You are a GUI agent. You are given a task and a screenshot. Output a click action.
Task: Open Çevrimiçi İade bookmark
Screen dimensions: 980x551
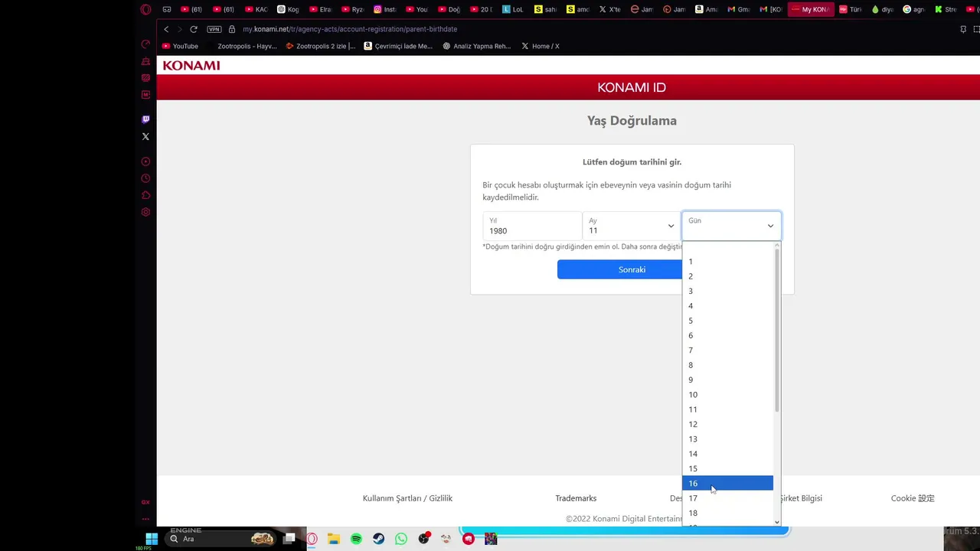coord(398,46)
